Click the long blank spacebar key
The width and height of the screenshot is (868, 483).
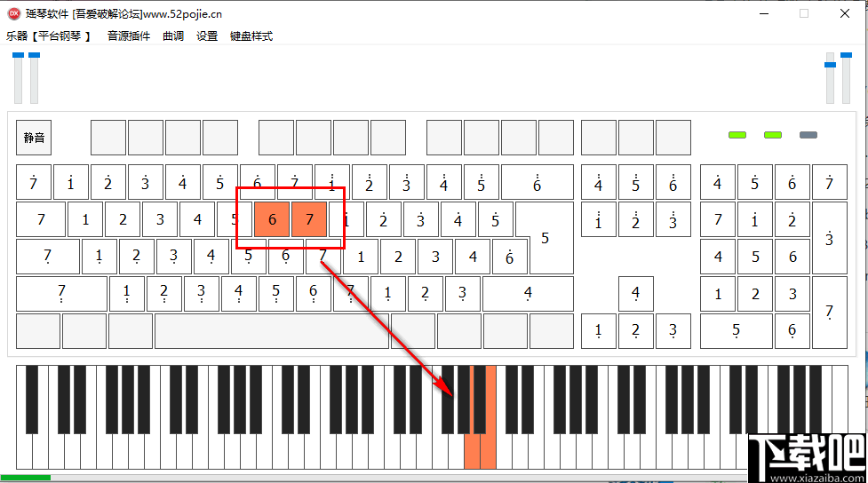click(272, 331)
